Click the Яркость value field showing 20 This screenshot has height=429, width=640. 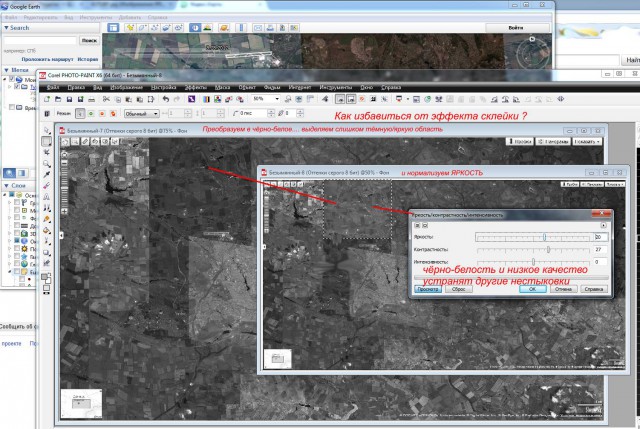[x=600, y=237]
